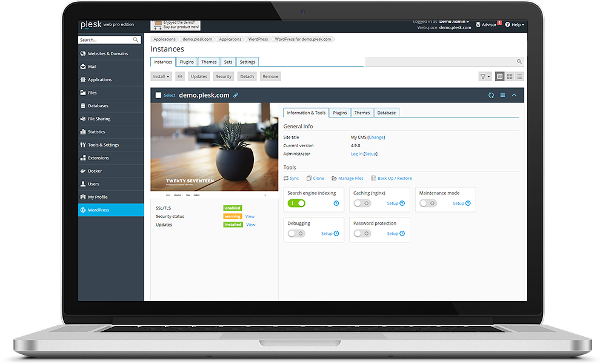Click the refresh icon in demo.plesk.com header
Image resolution: width=603 pixels, height=364 pixels.
pyautogui.click(x=491, y=95)
